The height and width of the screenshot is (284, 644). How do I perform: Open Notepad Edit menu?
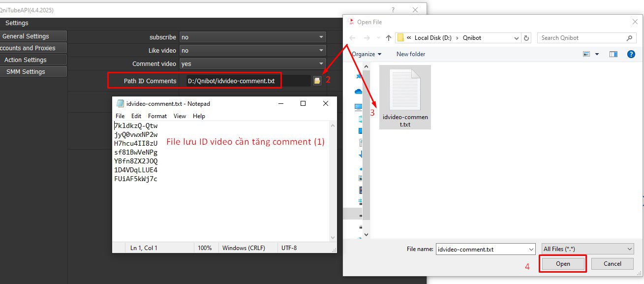(x=136, y=116)
